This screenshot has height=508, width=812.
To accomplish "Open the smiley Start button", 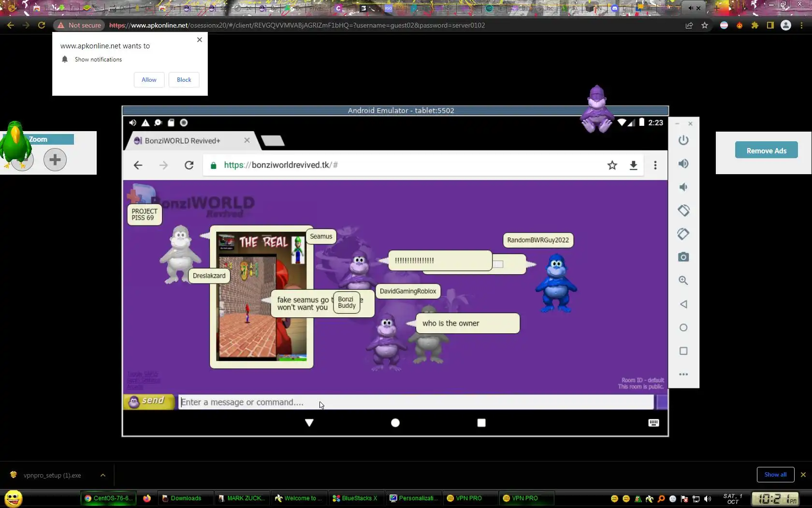I will (14, 498).
